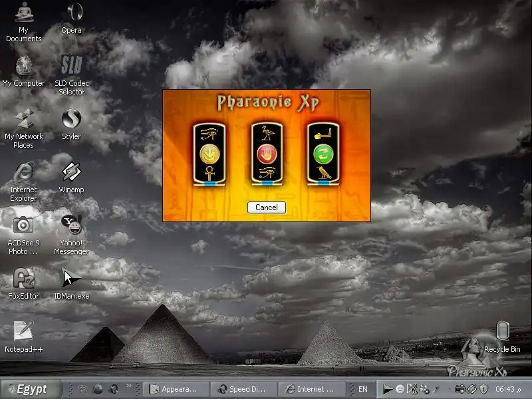Switch to Appeara... taskbar window
The width and height of the screenshot is (532, 399).
click(x=175, y=389)
